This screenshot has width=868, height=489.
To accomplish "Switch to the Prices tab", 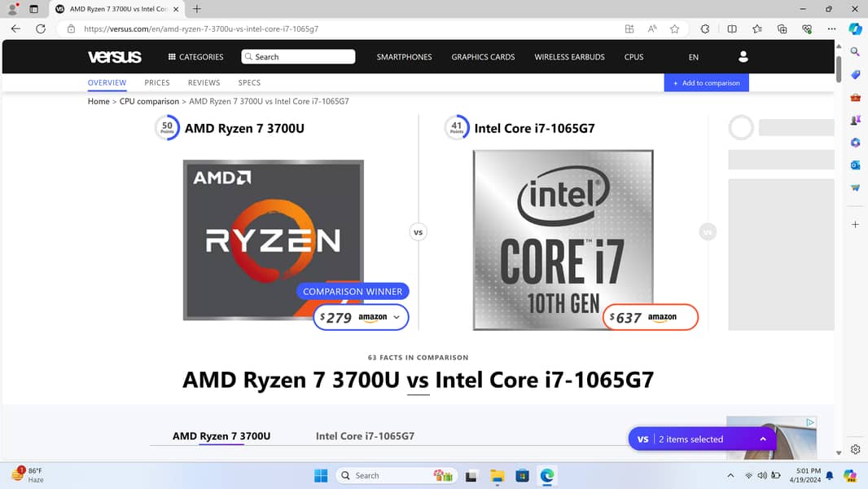I will pyautogui.click(x=157, y=82).
